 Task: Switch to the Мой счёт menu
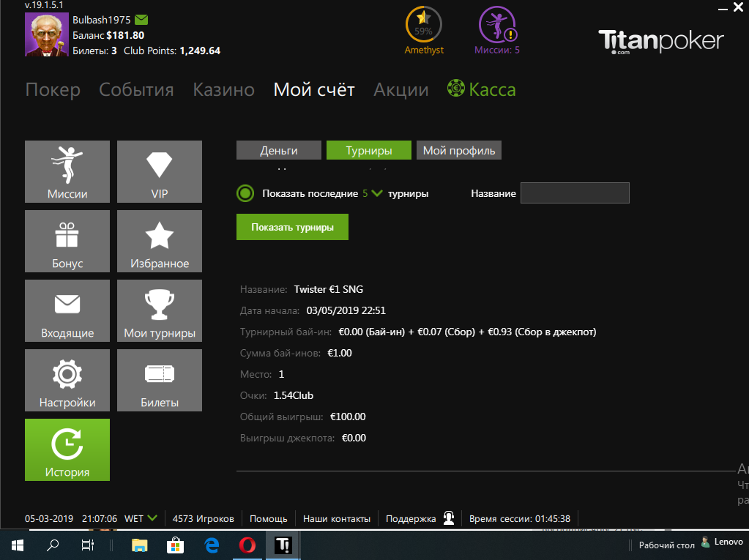pos(314,90)
